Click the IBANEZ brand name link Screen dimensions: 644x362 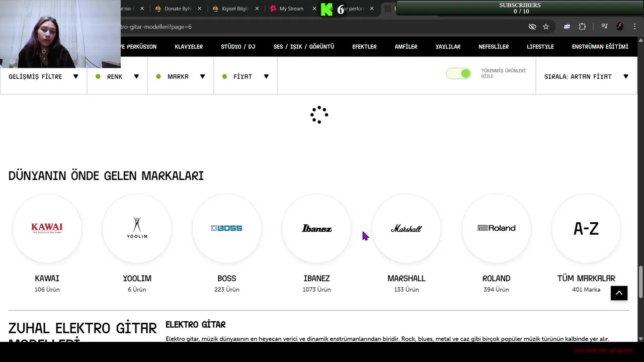(316, 278)
